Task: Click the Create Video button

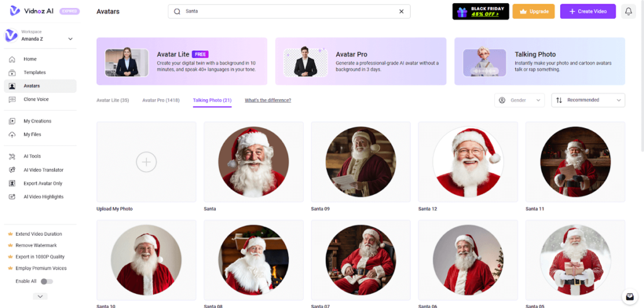Action: [588, 11]
